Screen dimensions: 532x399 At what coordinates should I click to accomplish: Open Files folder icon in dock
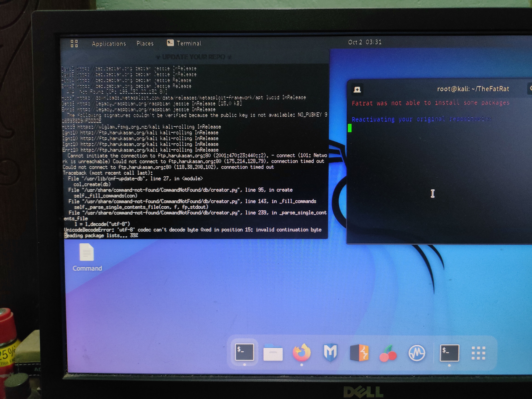click(x=273, y=353)
